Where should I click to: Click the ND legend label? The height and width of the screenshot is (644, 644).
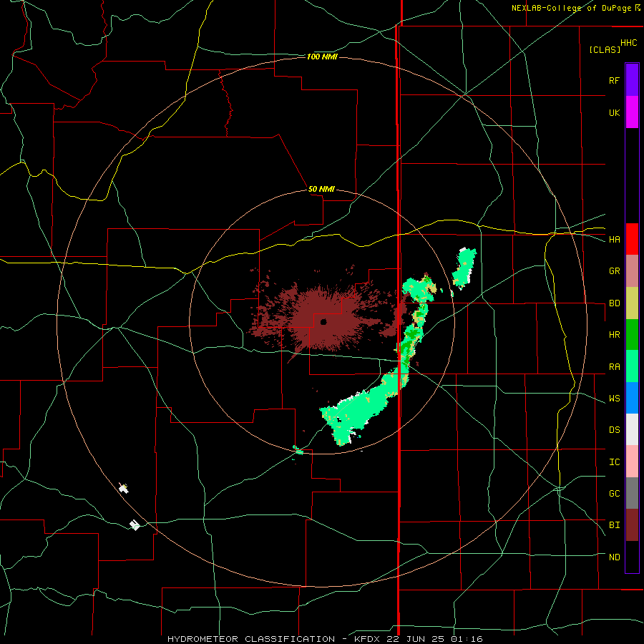[x=614, y=557]
